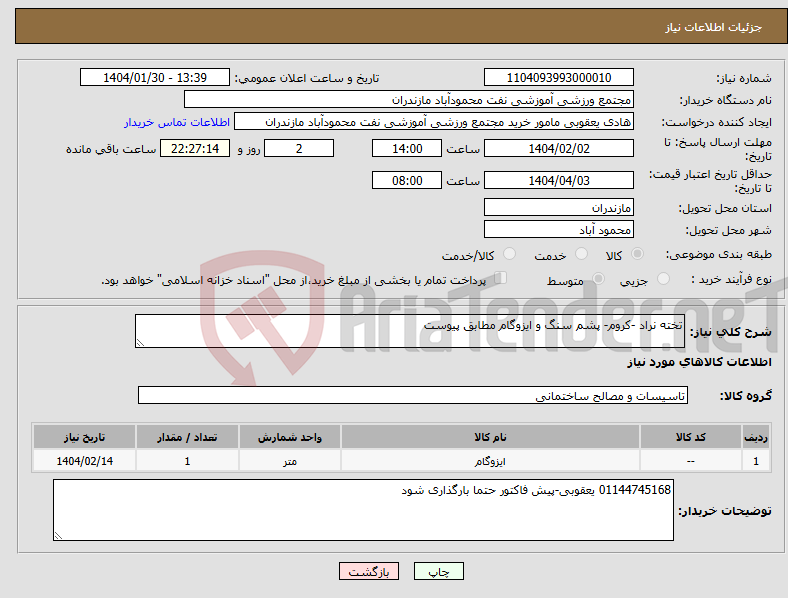
Task: Click the نام کالا column header
Action: click(x=490, y=437)
